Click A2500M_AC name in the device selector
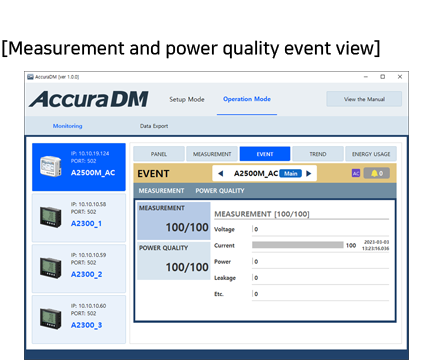 click(256, 173)
